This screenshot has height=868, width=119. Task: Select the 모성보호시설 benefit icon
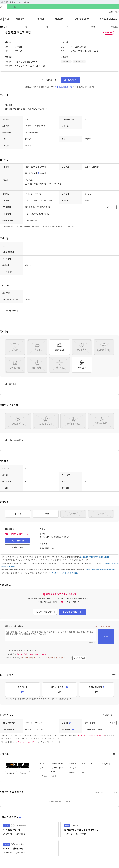pos(59,365)
